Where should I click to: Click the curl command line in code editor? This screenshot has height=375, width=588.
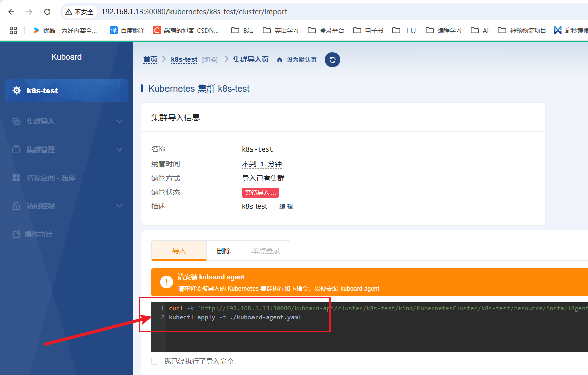click(x=378, y=308)
